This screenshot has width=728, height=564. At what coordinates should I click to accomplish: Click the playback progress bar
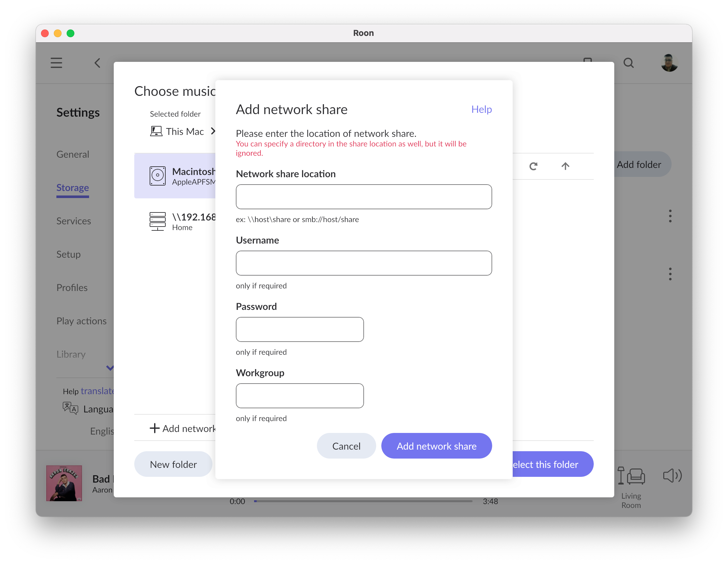[x=363, y=501]
